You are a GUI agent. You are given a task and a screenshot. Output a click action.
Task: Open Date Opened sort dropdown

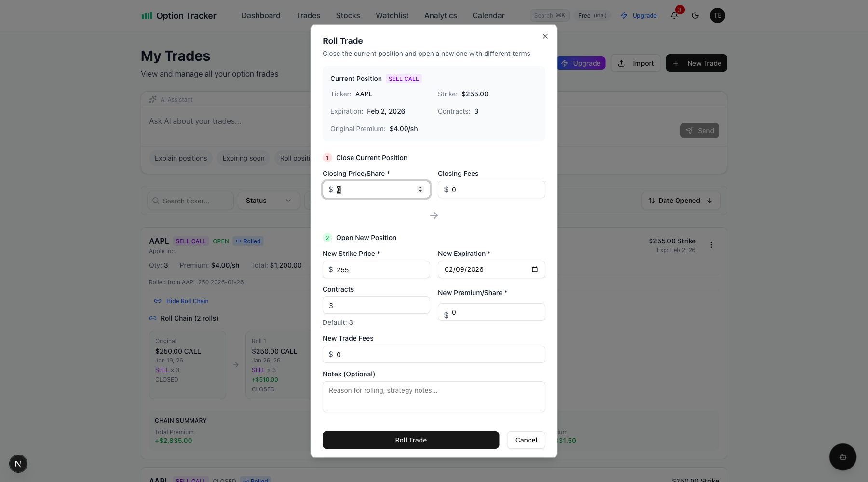click(x=680, y=201)
